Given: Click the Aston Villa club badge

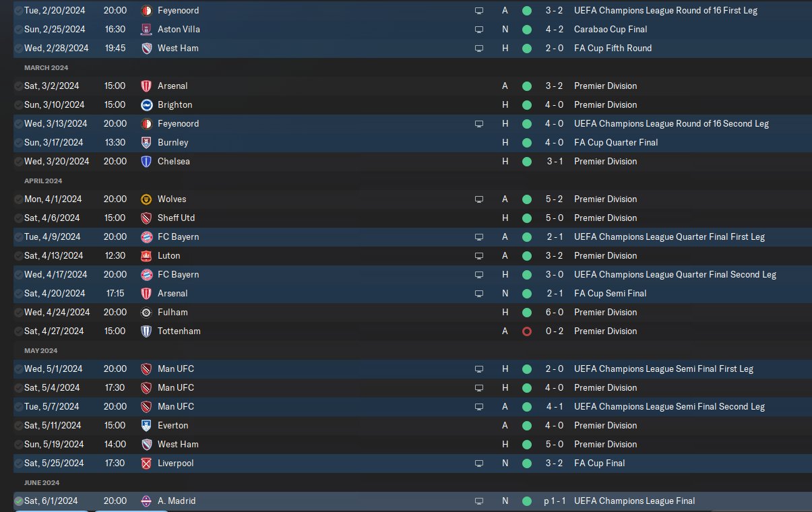Looking at the screenshot, I should tap(146, 30).
